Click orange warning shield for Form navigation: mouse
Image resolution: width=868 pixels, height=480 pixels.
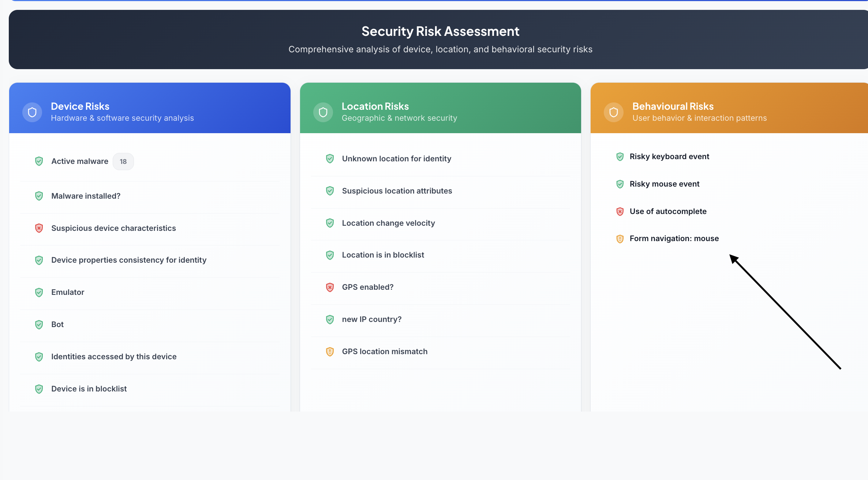tap(620, 239)
